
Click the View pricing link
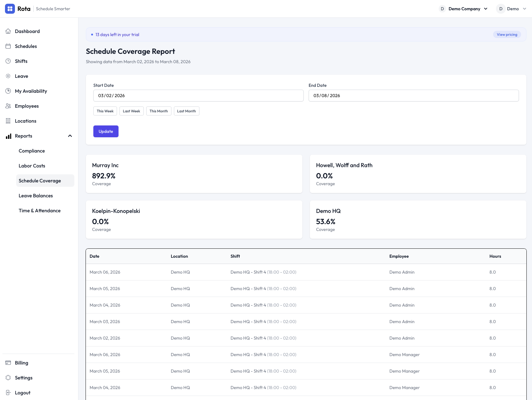[507, 34]
